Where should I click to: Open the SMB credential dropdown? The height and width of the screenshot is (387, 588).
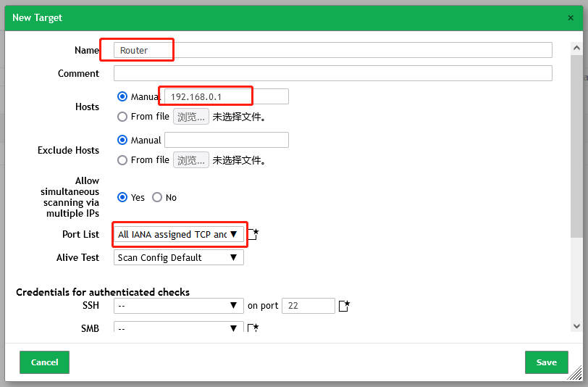(178, 328)
